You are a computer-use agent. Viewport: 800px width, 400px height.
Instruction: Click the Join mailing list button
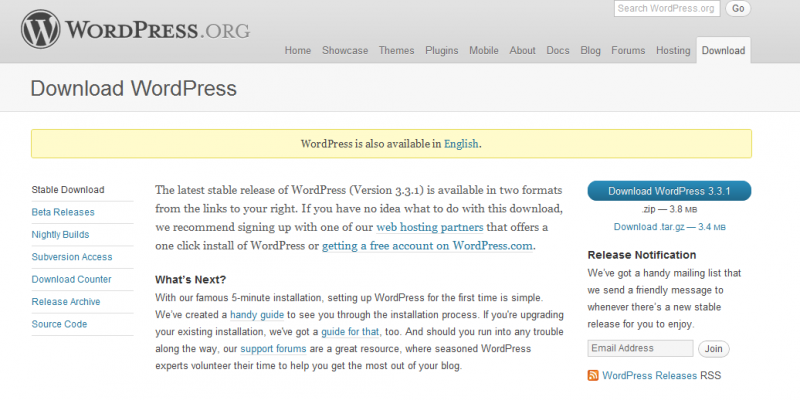pos(714,349)
